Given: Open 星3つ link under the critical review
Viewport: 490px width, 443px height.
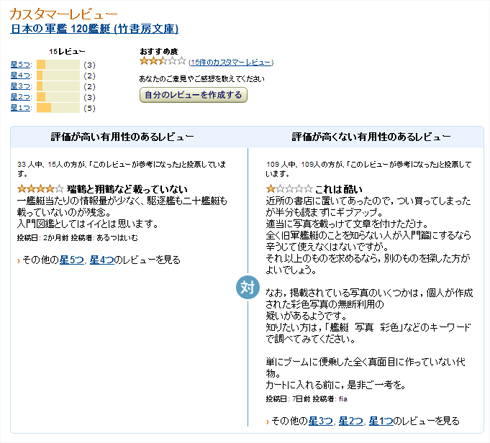Looking at the screenshot, I should (x=321, y=421).
